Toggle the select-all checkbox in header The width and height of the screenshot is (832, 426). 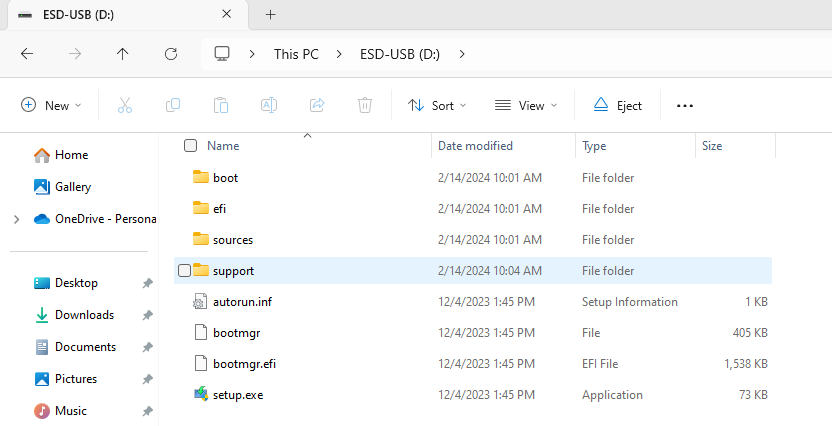191,146
